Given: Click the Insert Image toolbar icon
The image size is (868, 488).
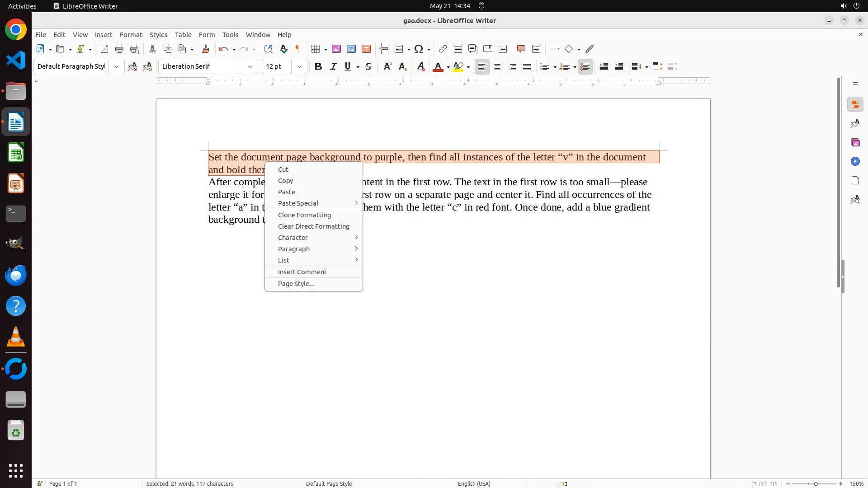Looking at the screenshot, I should pyautogui.click(x=336, y=49).
